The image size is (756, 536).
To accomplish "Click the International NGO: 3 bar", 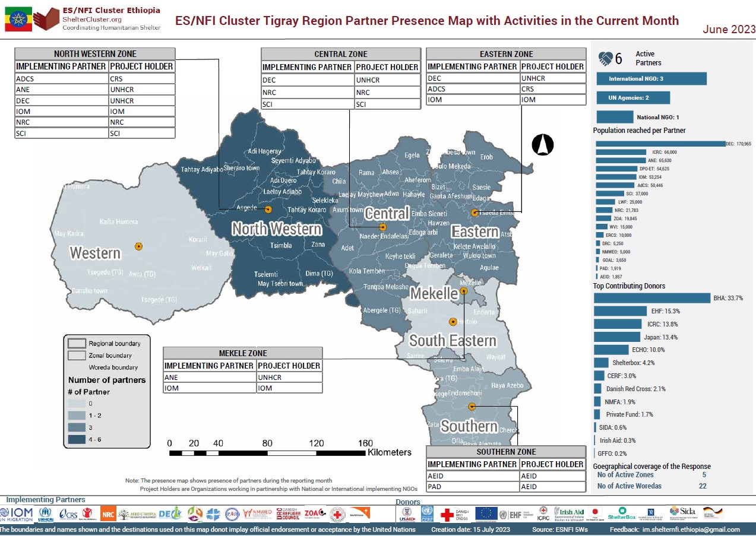I will tap(651, 78).
